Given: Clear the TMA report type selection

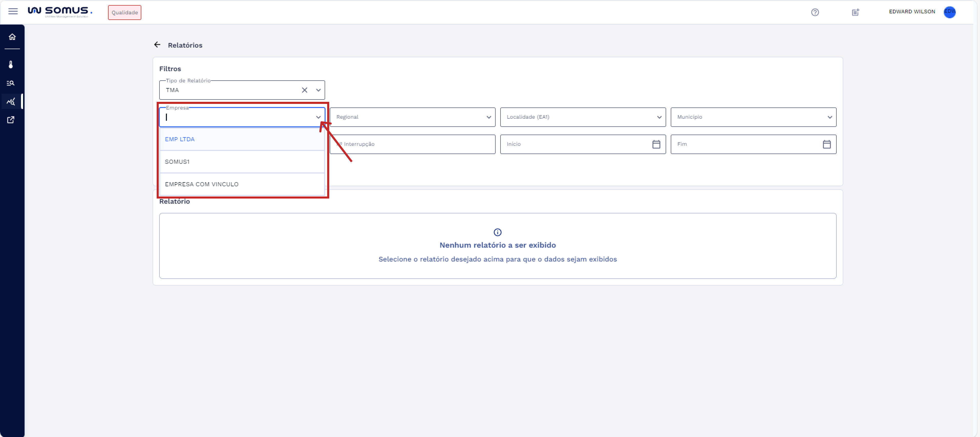Looking at the screenshot, I should point(304,90).
